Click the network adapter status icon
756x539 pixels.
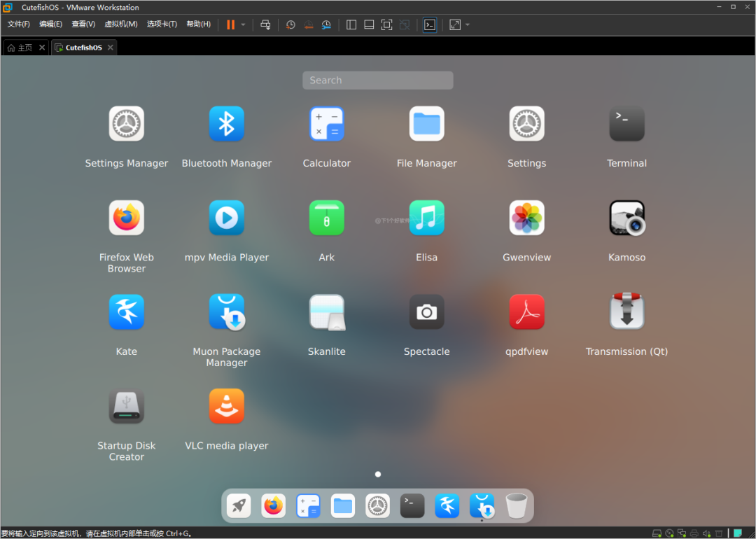click(682, 533)
